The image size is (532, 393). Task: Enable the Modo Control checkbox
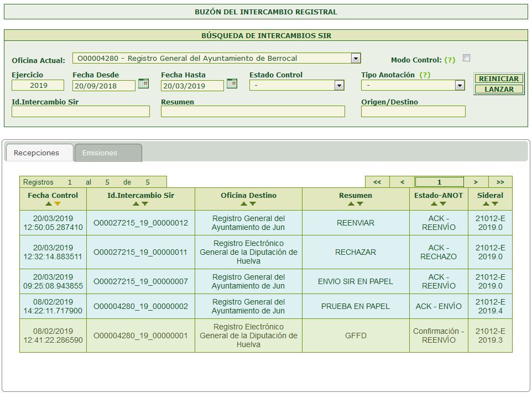[467, 58]
